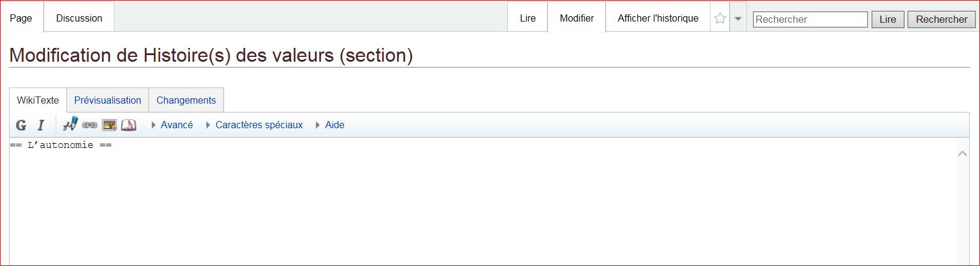Expand the Aide toolbar section
The width and height of the screenshot is (980, 266).
click(x=330, y=125)
